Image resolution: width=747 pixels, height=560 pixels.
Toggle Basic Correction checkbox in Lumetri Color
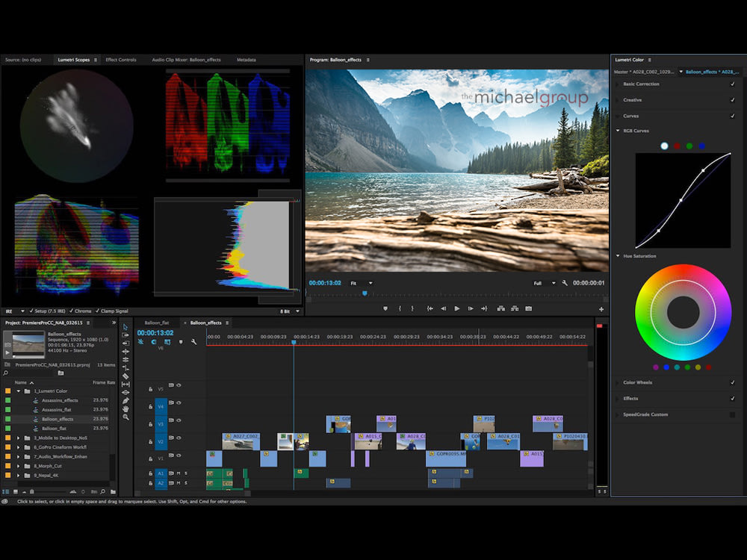[733, 84]
